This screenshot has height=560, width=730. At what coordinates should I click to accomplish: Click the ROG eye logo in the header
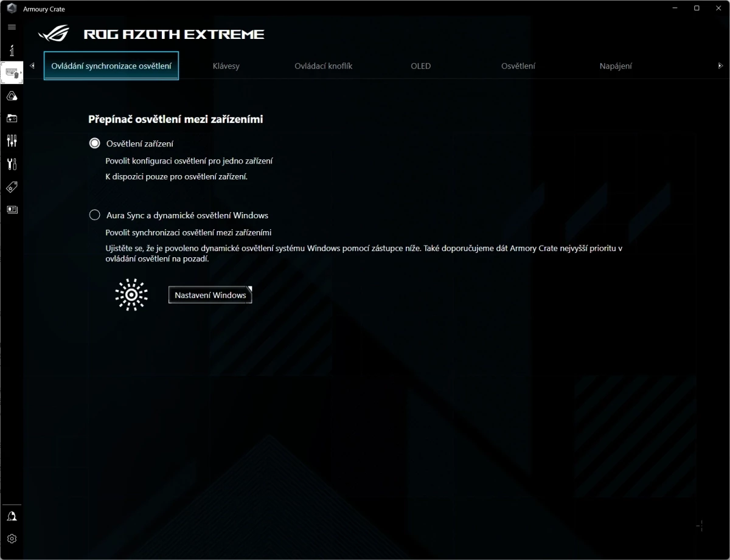pos(54,33)
